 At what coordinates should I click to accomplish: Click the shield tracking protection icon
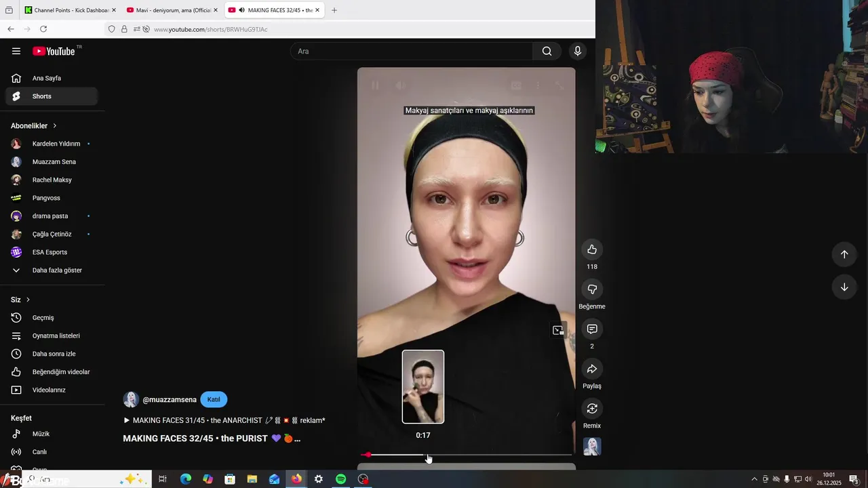point(112,29)
